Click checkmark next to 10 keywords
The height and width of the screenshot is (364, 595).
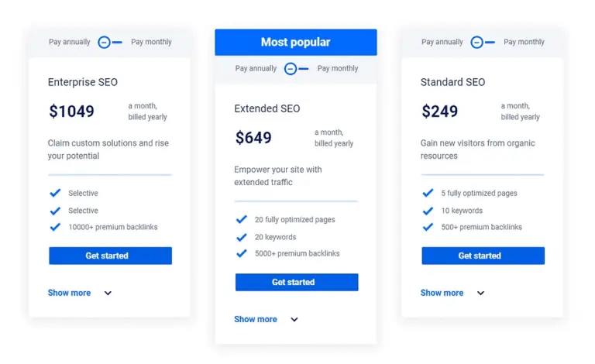pos(428,211)
